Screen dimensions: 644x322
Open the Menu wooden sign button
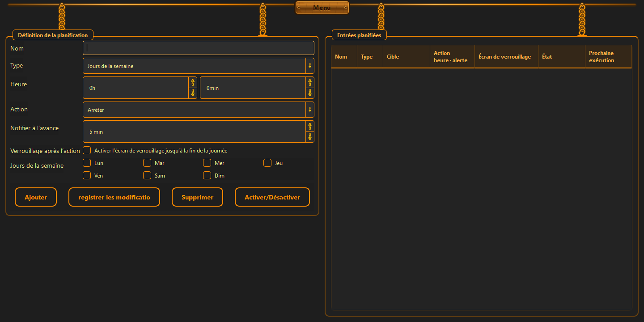tap(322, 8)
